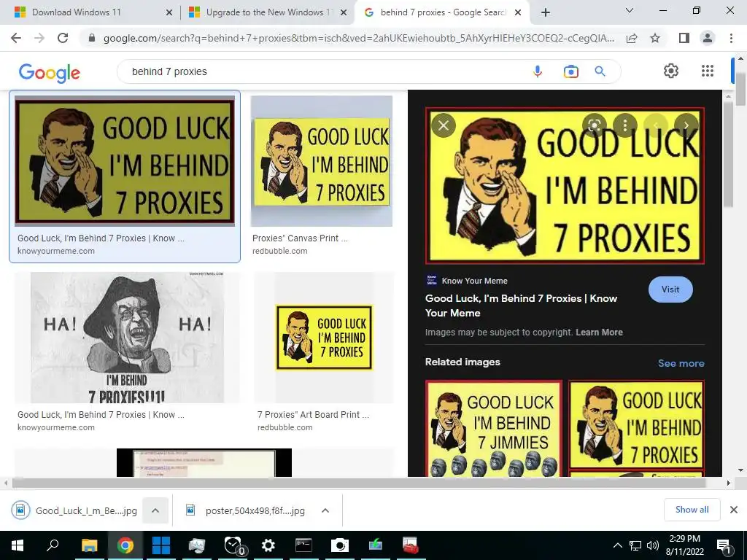Open a new browser tab
Viewport: 747px width, 560px height.
click(546, 12)
